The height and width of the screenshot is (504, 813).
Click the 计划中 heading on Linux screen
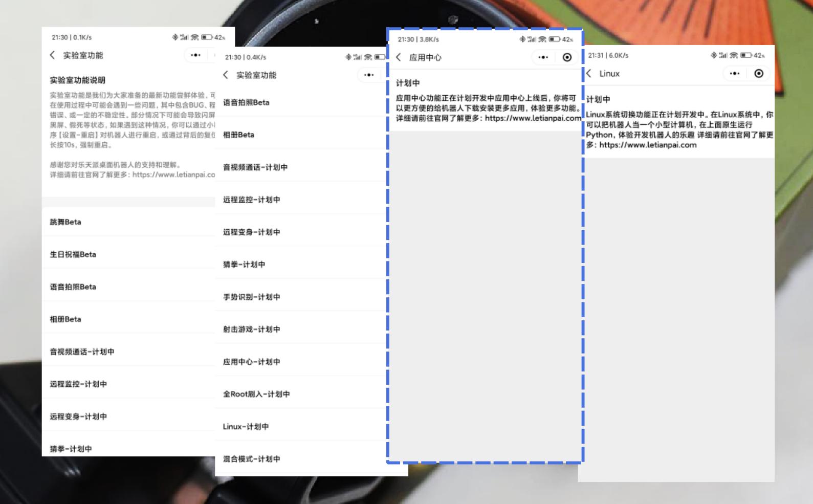(598, 99)
